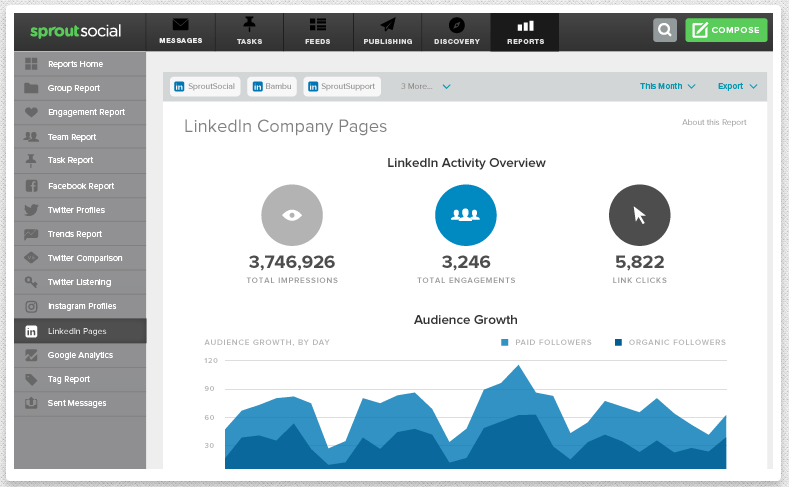Click the Sprout Social logo
Viewport: 789px width, 487px height.
(x=75, y=31)
